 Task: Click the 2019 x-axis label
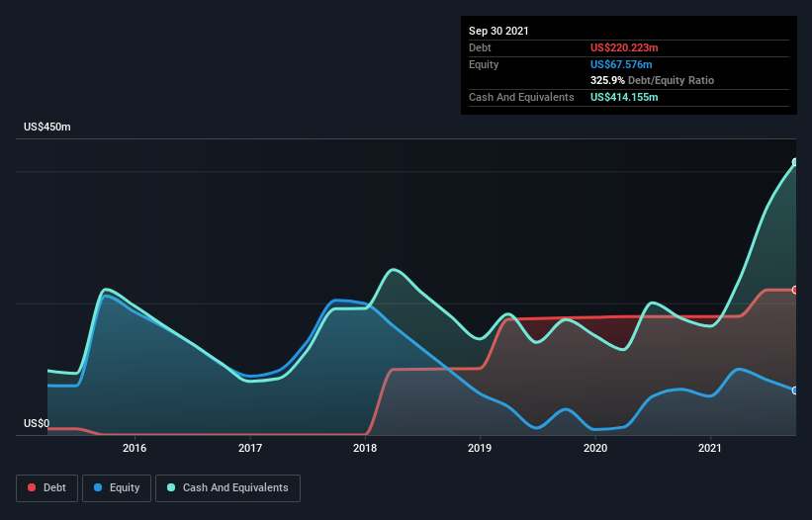click(x=480, y=448)
